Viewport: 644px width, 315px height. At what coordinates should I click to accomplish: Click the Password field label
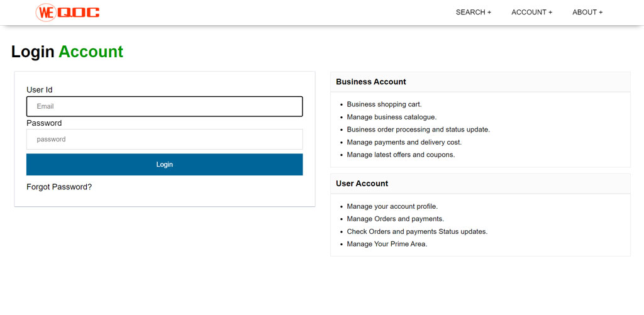pos(44,123)
